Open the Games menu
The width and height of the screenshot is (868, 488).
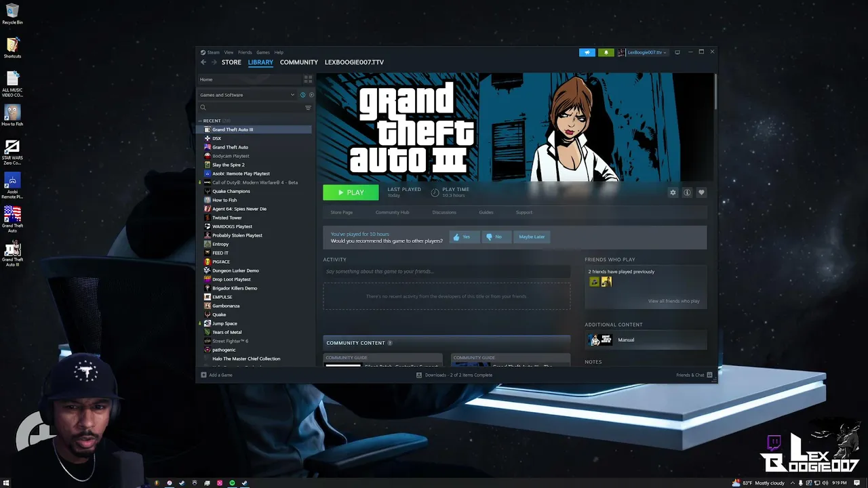263,52
